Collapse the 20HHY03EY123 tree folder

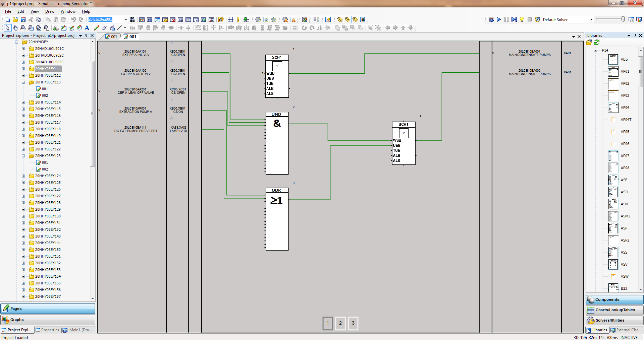coord(23,156)
